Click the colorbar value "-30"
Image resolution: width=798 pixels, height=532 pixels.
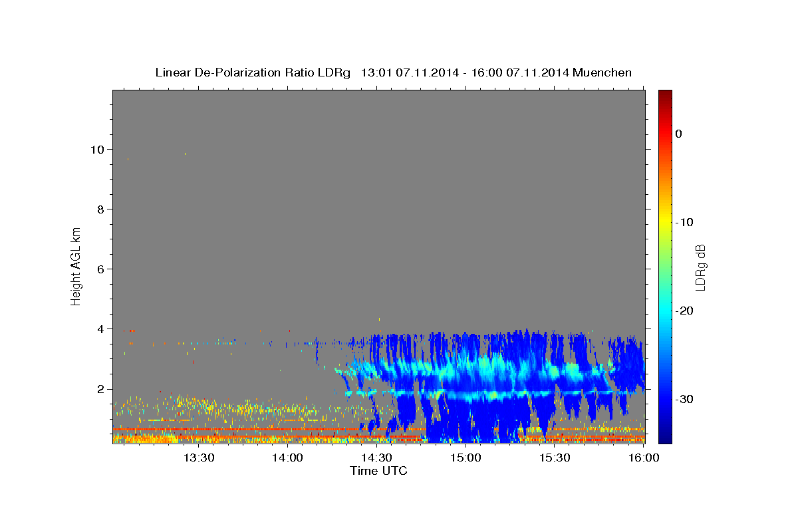(x=684, y=399)
